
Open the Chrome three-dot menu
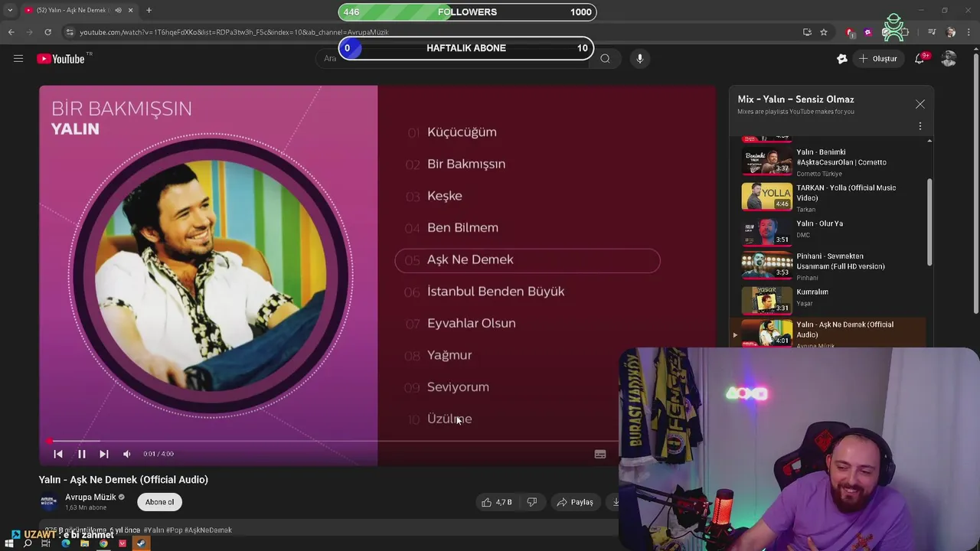[969, 32]
